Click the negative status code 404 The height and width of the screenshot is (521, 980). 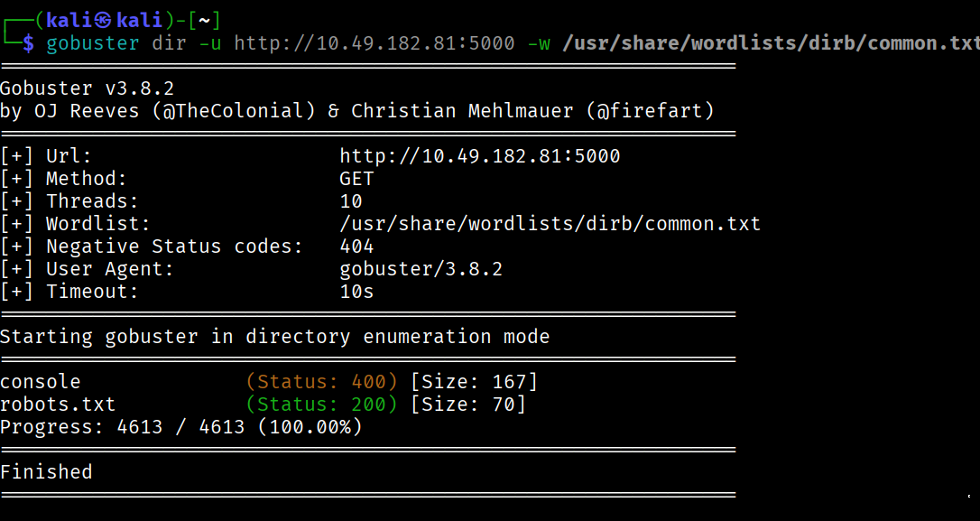point(356,247)
